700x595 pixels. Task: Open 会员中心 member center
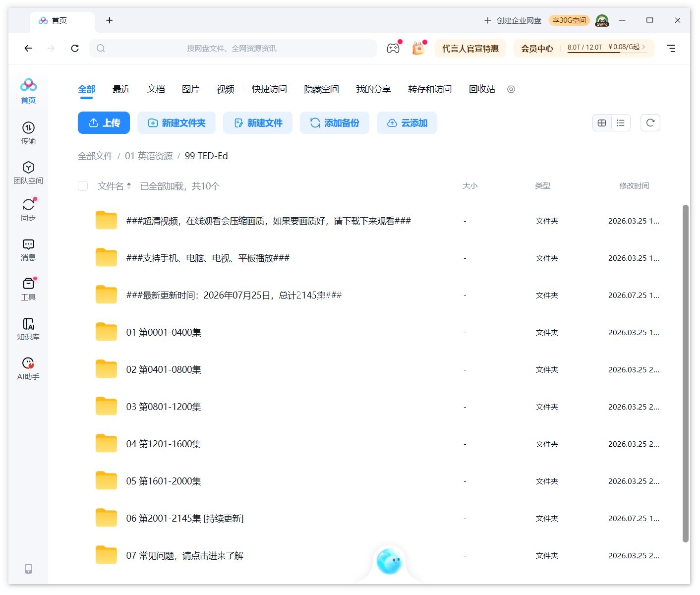click(537, 49)
